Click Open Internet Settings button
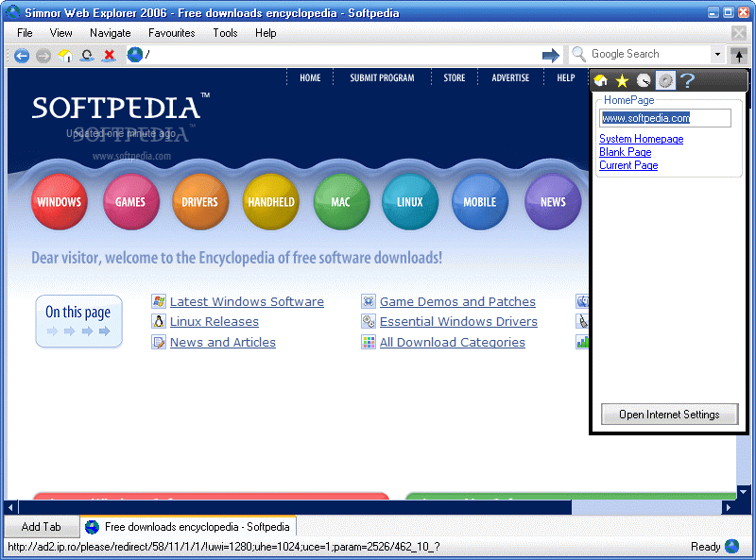 pos(669,415)
